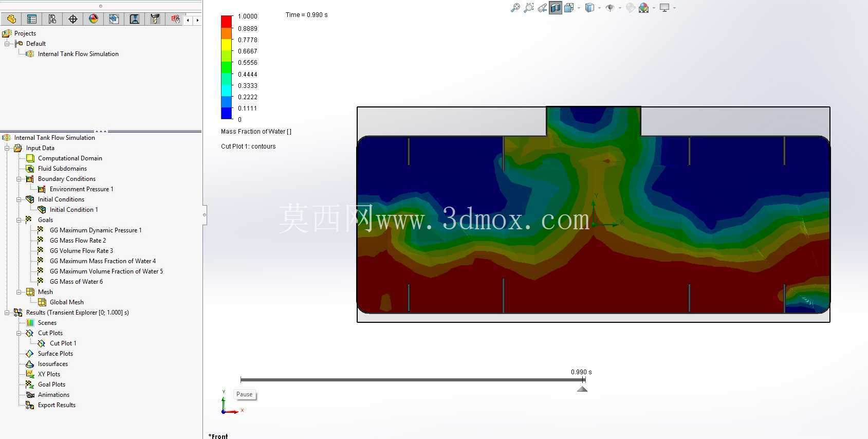
Task: Click the Mass Fraction color legend bar
Action: tap(227, 67)
